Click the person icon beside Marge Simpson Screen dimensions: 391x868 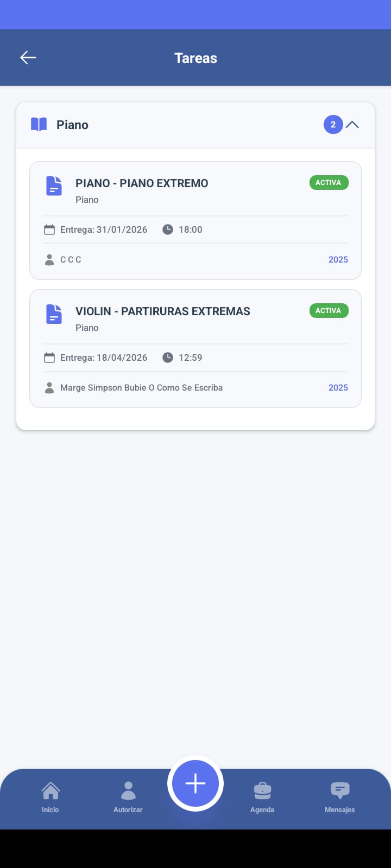coord(49,388)
